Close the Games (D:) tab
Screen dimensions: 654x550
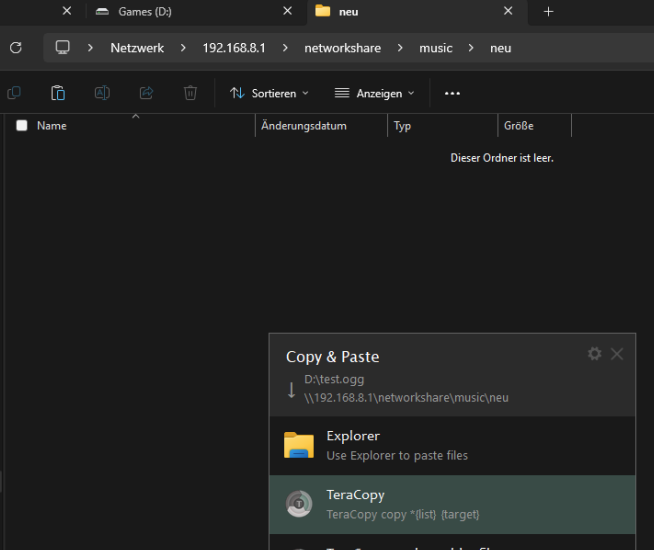[x=287, y=11]
